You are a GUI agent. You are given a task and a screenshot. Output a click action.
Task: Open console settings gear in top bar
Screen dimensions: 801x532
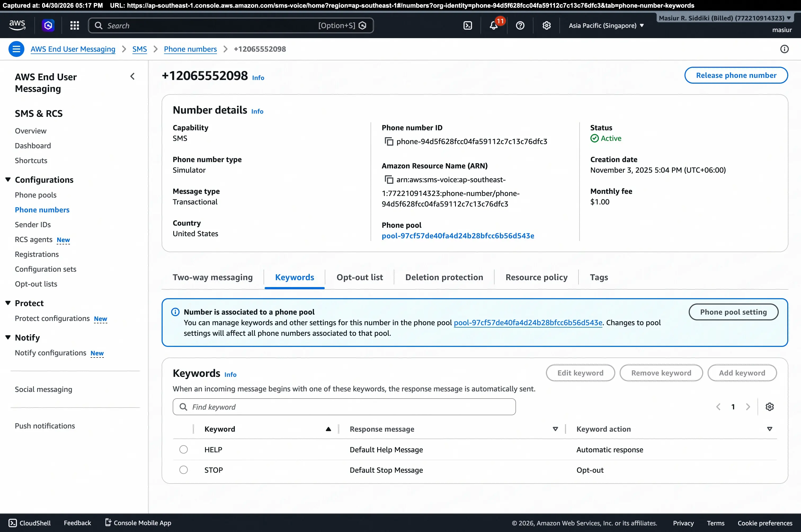coord(546,25)
